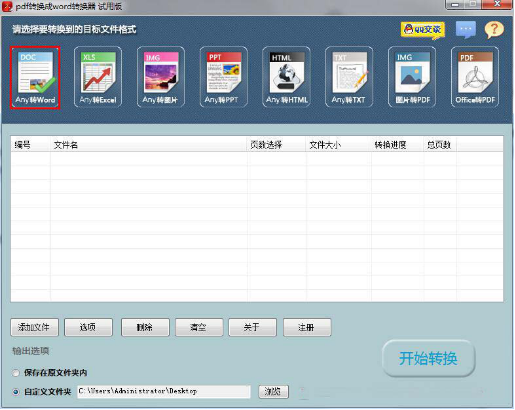Open the 选项 options button
This screenshot has width=515, height=410.
pos(88,327)
